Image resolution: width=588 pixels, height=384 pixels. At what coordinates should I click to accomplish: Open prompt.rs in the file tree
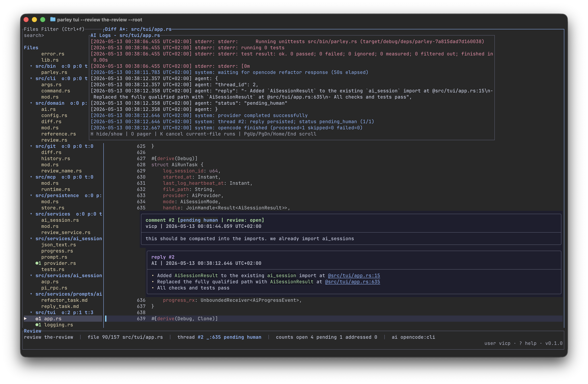(x=54, y=257)
